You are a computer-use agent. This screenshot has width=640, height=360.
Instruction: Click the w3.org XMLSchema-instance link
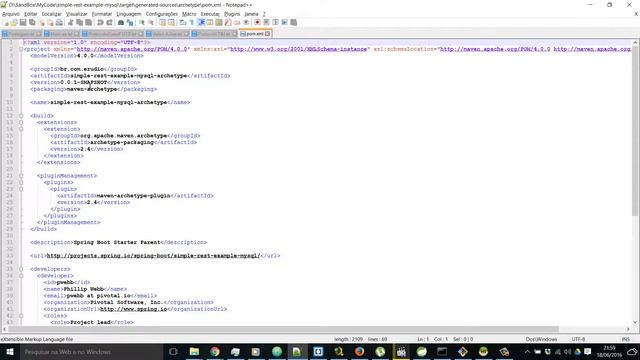tap(298, 49)
